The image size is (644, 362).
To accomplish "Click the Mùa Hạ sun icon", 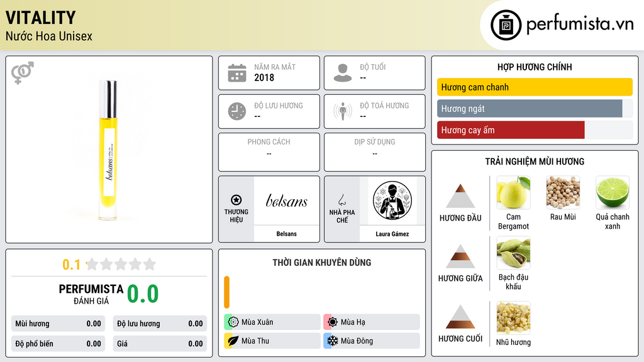I will [332, 322].
